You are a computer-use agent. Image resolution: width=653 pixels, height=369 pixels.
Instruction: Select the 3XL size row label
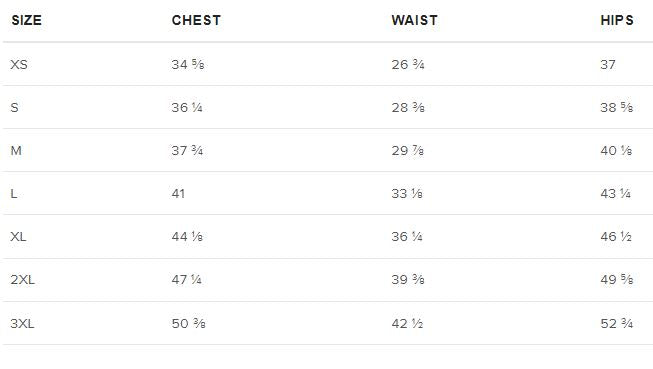coord(22,323)
